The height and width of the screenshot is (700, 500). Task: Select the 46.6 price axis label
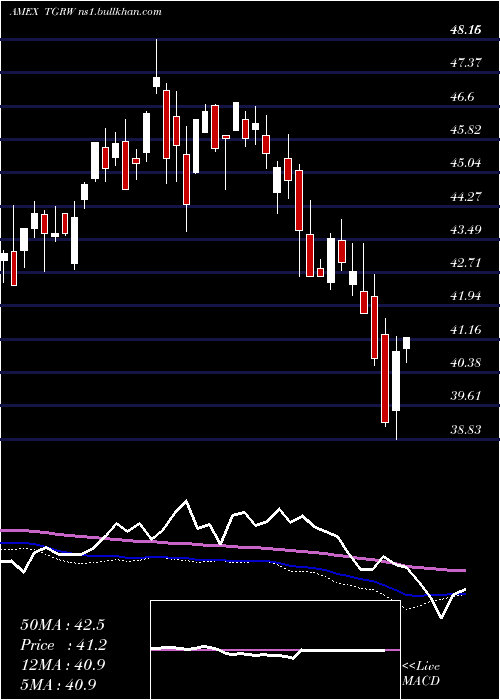pos(462,97)
